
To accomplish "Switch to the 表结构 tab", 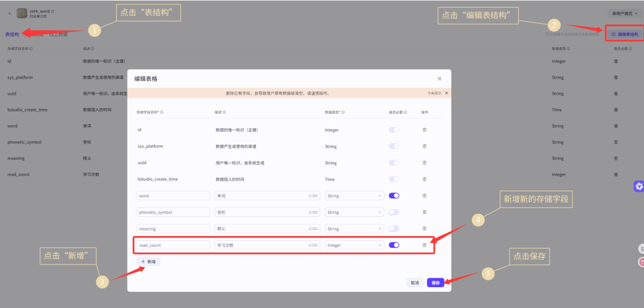I will (x=12, y=35).
